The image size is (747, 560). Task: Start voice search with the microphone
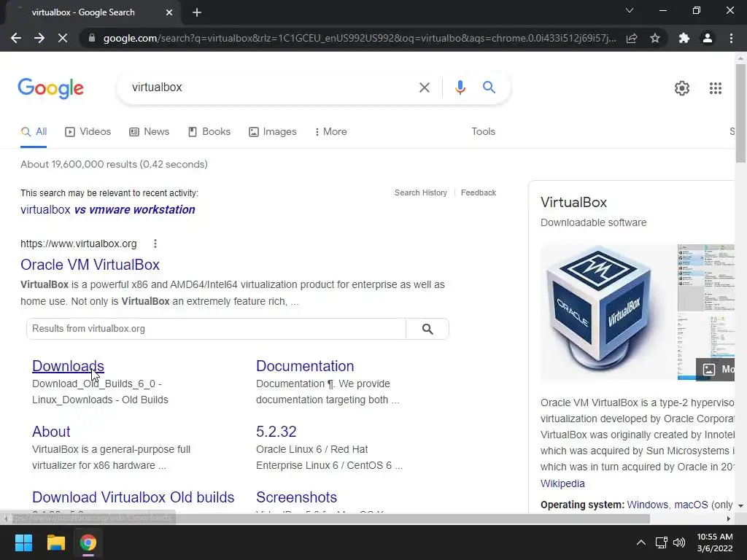[x=460, y=87]
